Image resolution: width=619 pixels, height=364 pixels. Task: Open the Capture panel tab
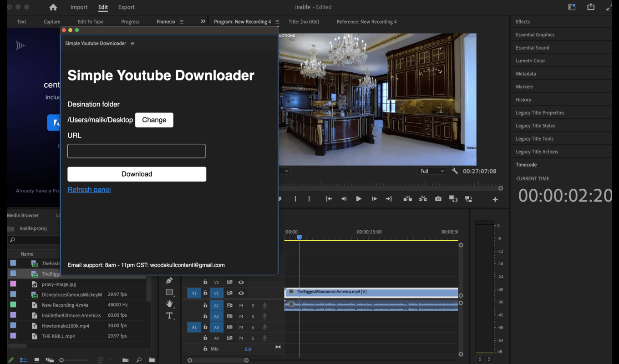pyautogui.click(x=52, y=22)
